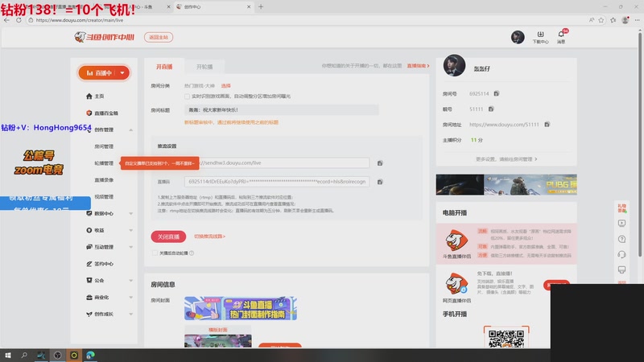Click the 斗鱼创作中心 logo

tap(105, 37)
